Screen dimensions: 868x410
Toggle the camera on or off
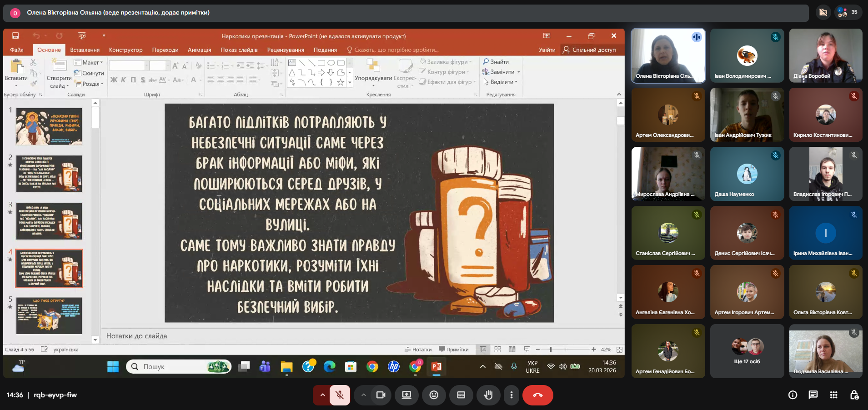pos(381,395)
